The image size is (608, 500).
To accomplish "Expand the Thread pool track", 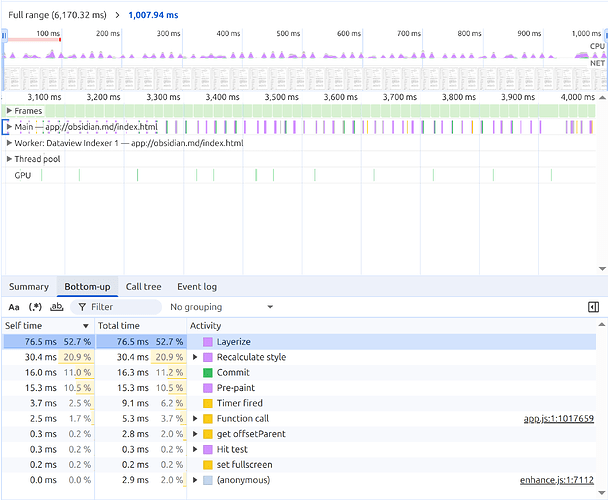I will pos(9,159).
